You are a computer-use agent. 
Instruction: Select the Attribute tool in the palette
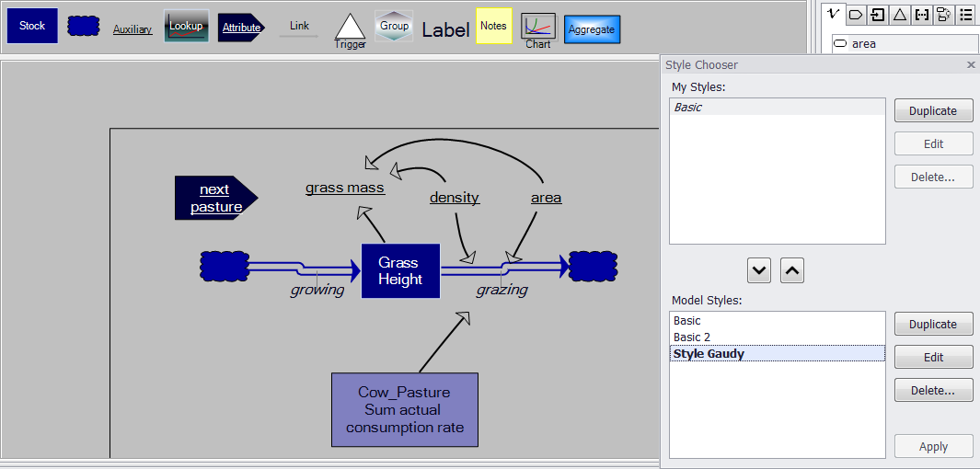[x=241, y=28]
